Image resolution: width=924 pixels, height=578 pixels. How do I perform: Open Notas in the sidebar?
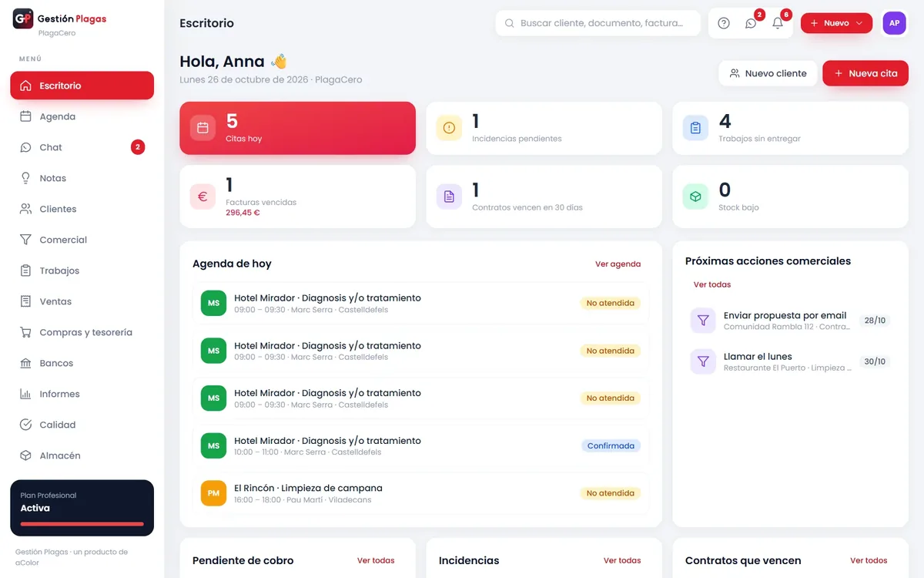pyautogui.click(x=82, y=178)
